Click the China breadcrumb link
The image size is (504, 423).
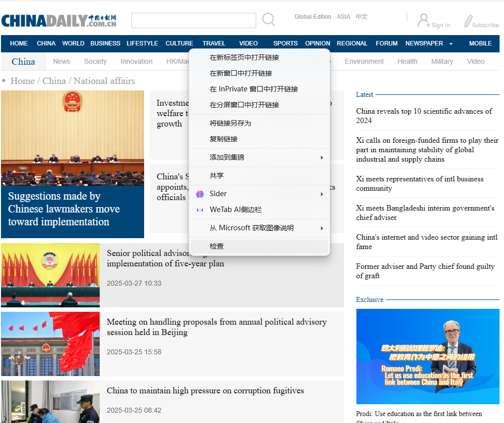[54, 81]
